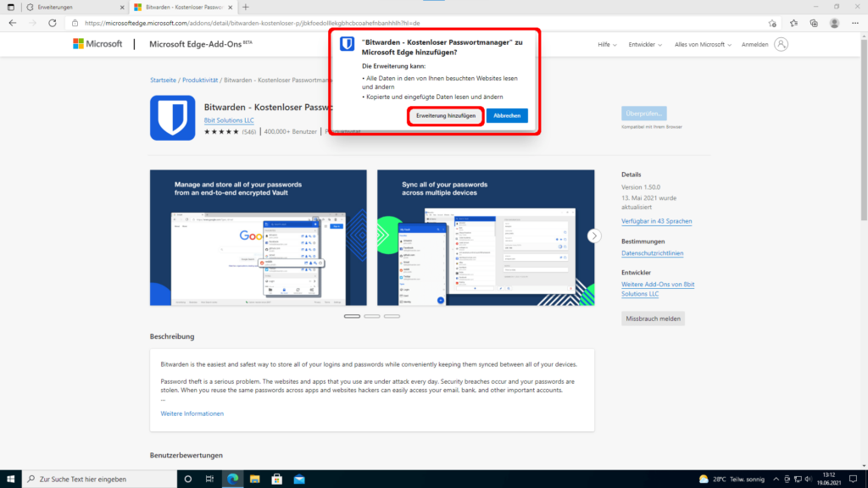Select the third carousel indicator
This screenshot has height=488, width=868.
click(392, 317)
